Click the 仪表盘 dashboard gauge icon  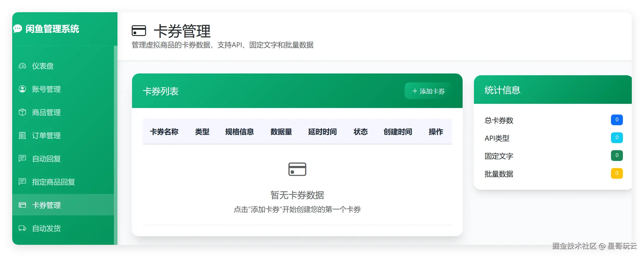click(22, 66)
